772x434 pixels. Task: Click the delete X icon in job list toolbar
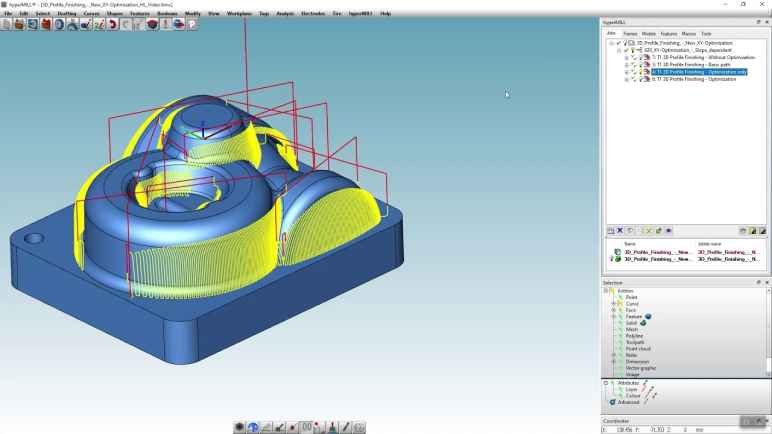pyautogui.click(x=620, y=231)
